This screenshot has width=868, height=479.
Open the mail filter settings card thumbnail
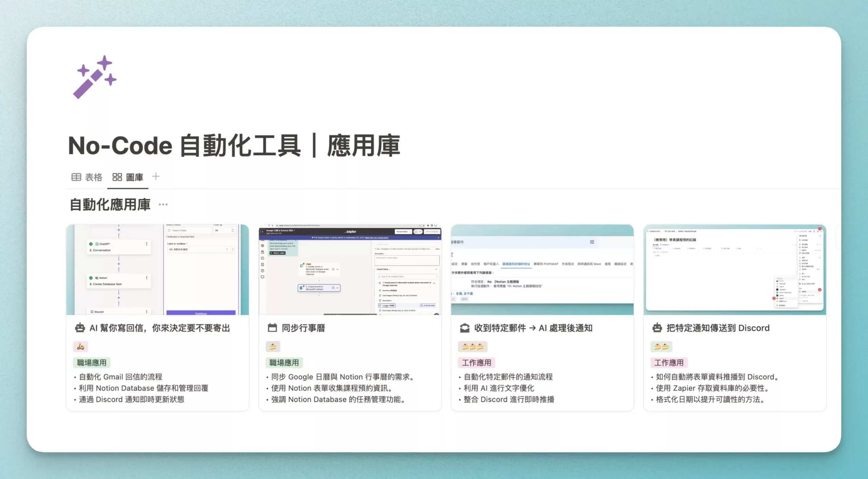click(x=542, y=270)
